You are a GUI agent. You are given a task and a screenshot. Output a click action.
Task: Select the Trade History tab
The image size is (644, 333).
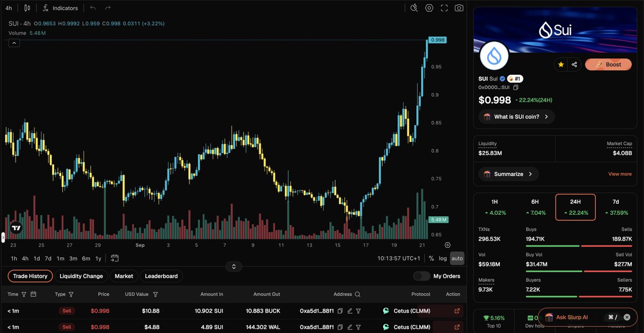click(x=30, y=276)
